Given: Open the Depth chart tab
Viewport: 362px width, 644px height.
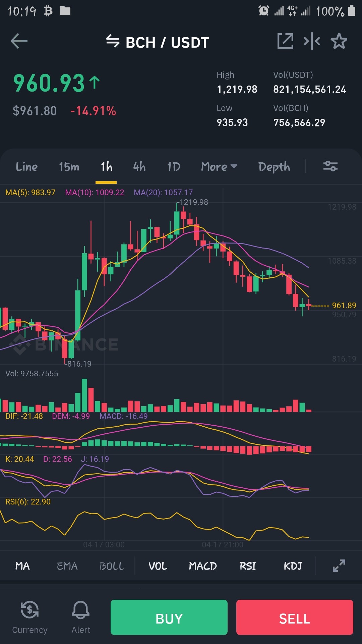Looking at the screenshot, I should click(x=274, y=167).
